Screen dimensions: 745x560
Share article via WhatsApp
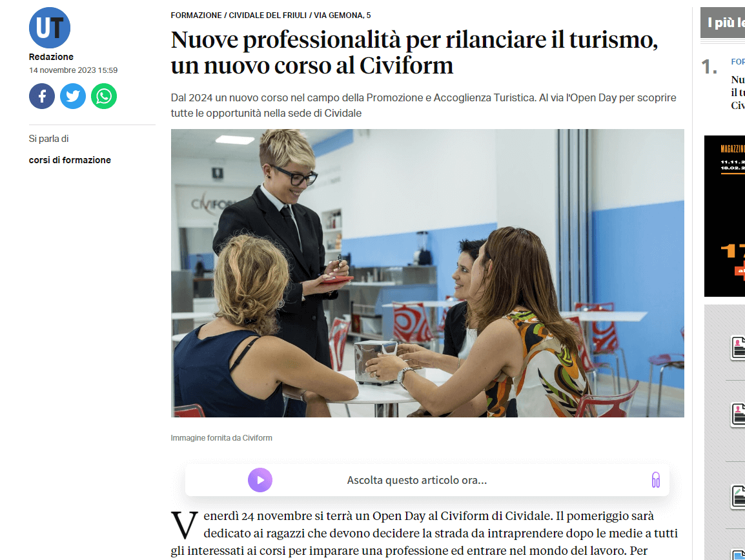coord(104,96)
